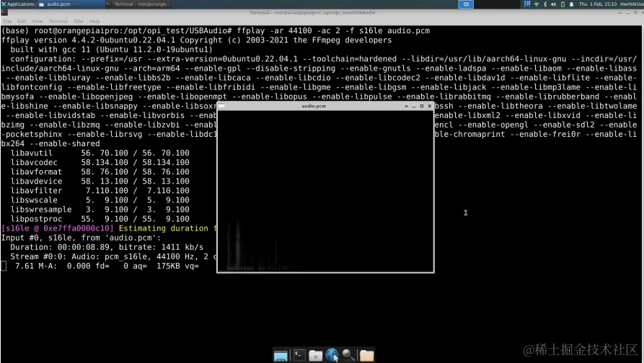Click the libavutil version row
Screen dimensions: 644x363
(100, 153)
